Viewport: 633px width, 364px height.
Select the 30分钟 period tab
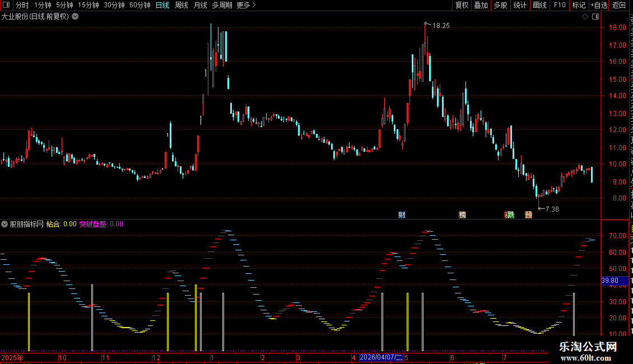(x=114, y=5)
